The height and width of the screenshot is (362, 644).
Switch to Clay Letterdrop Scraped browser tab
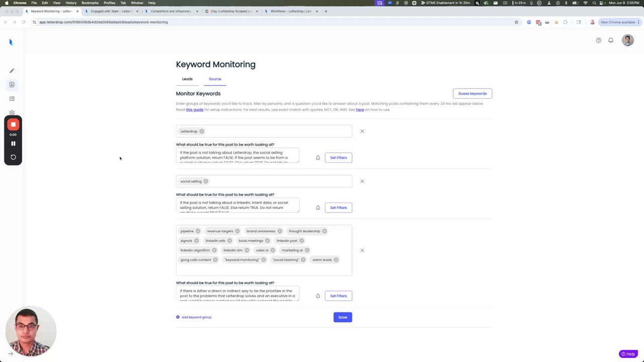[x=231, y=11]
